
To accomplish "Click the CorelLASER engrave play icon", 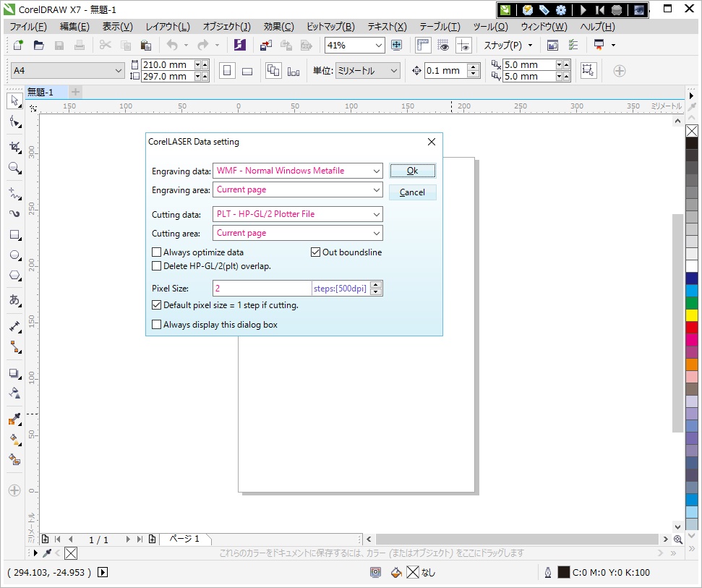I will 583,10.
